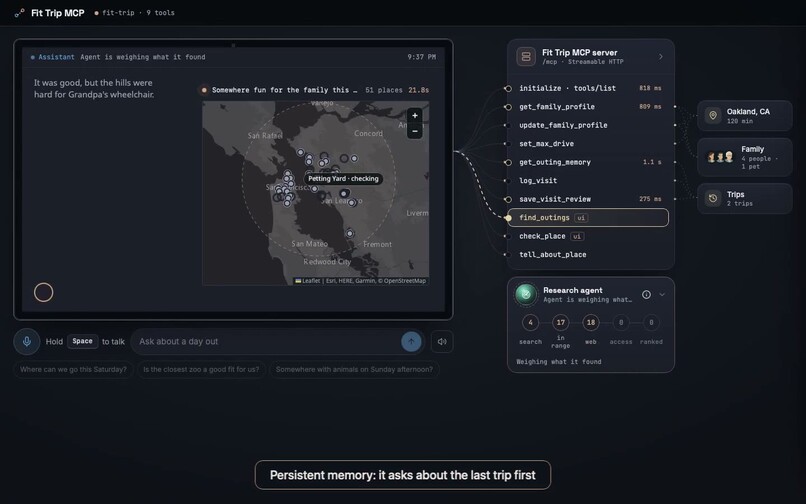Viewport: 806px width, 504px height.
Task: Choose 'Somewhere with animals on Sunday afternoon?' suggestion
Action: (354, 369)
